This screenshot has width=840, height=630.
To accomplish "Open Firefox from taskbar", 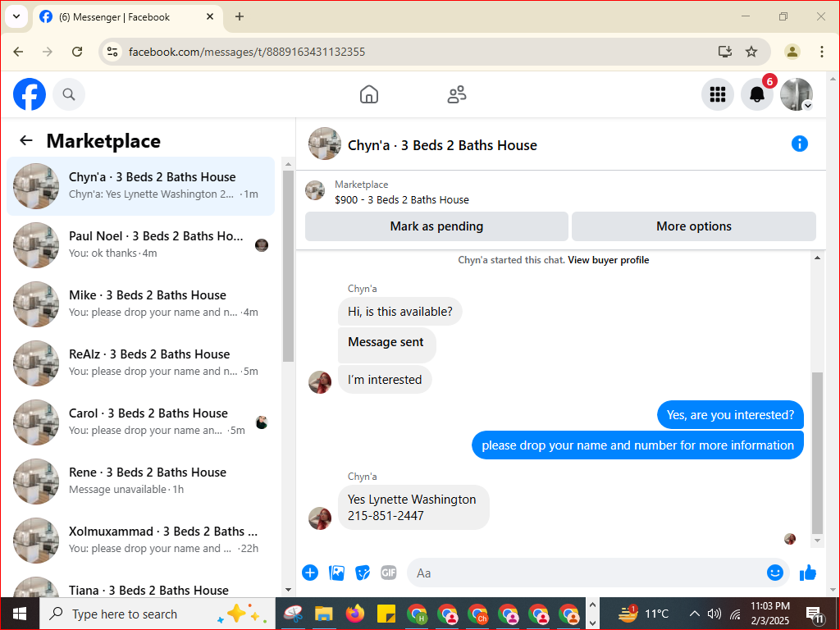I will coord(354,614).
